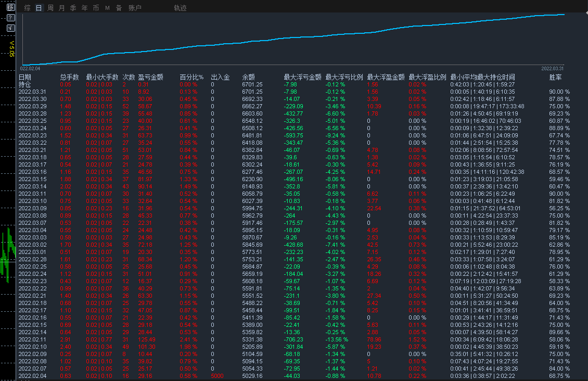Open the 轨迹 track view

tap(180, 8)
